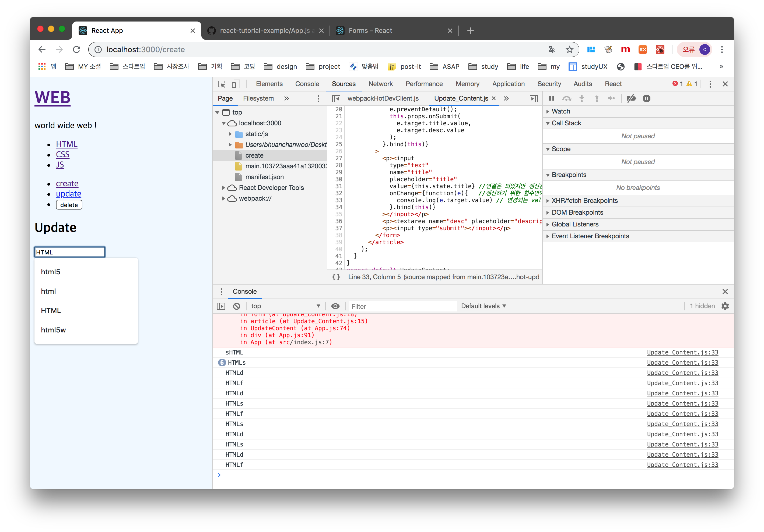Click the bookmark star icon in address bar
The width and height of the screenshot is (764, 532).
(569, 49)
